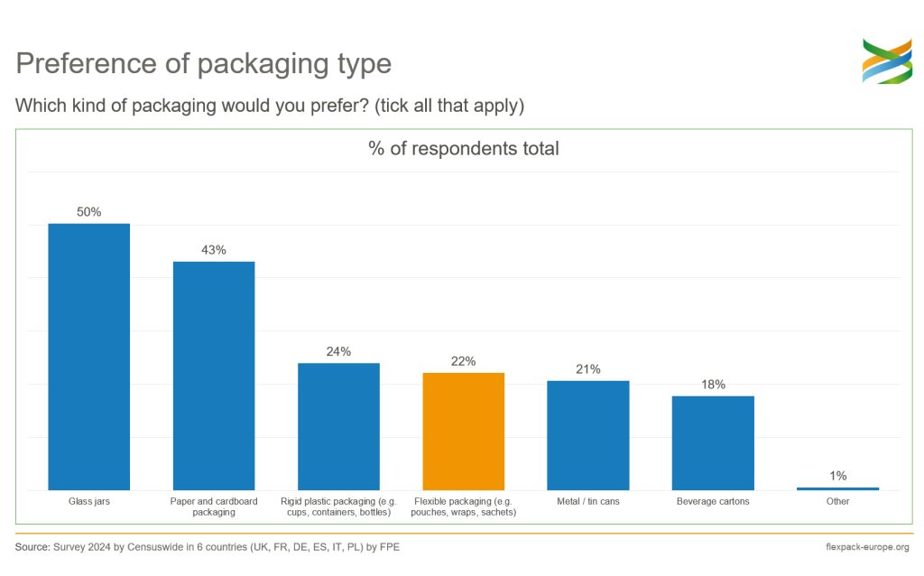Click the FPE ribbon logo icon
Screen dimensions: 924x576
tap(887, 60)
